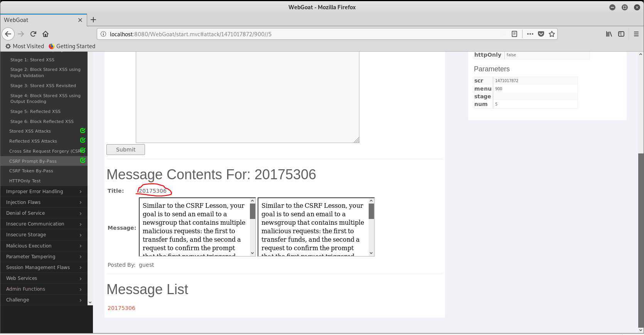Expand Admin Functions category
The height and width of the screenshot is (335, 644).
(x=44, y=289)
